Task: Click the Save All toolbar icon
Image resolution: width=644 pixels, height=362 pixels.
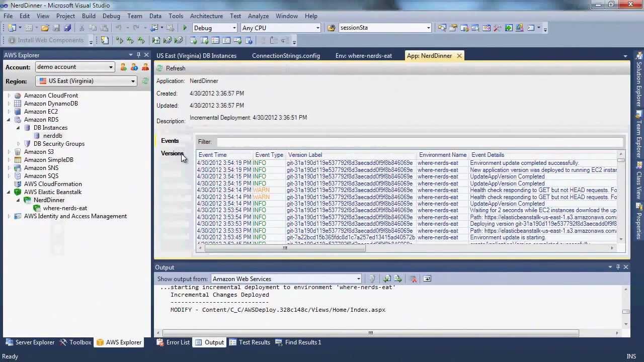Action: 67,28
